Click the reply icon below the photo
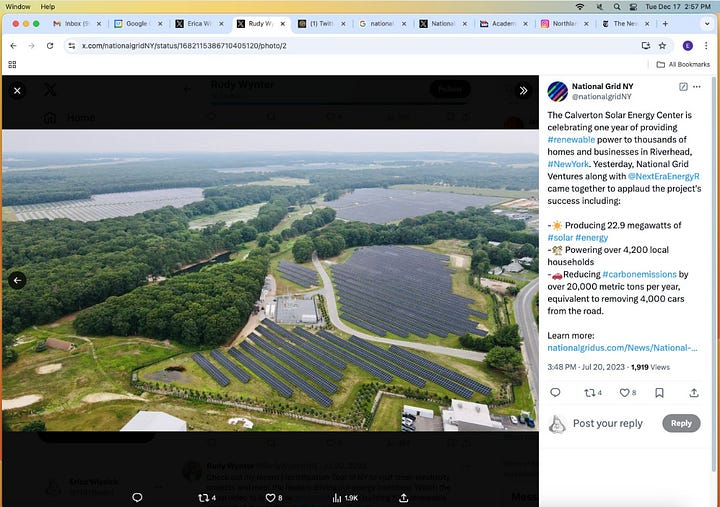Screen dimensions: 720x507 pos(137,497)
